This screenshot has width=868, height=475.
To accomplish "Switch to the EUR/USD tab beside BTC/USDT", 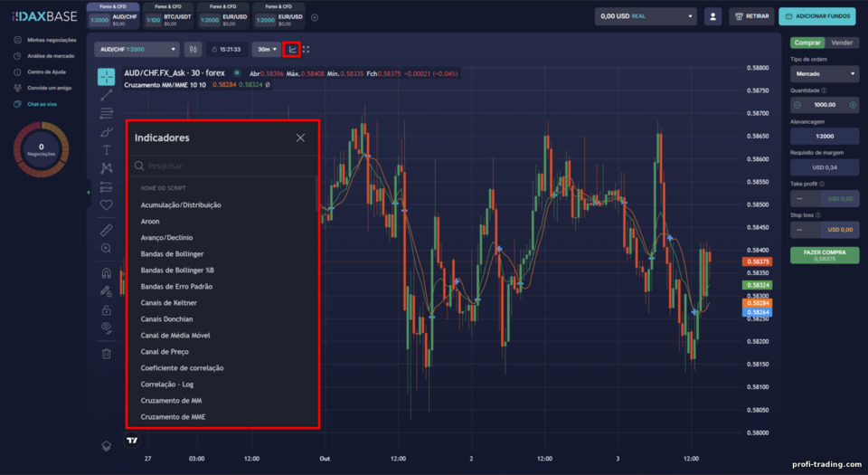I will coord(222,17).
